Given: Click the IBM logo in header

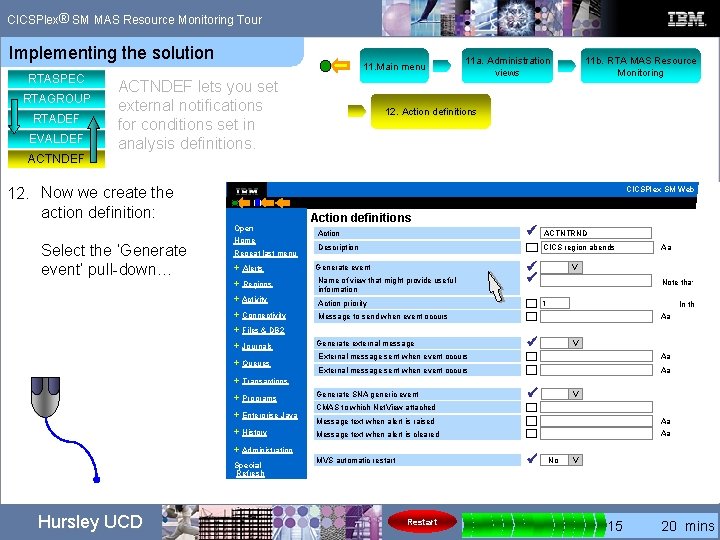Looking at the screenshot, I should [x=686, y=19].
